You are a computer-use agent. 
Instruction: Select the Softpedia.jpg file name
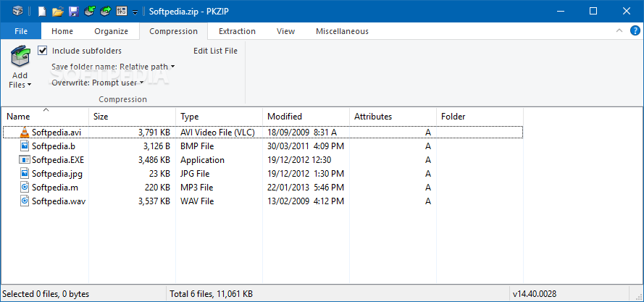pyautogui.click(x=57, y=174)
